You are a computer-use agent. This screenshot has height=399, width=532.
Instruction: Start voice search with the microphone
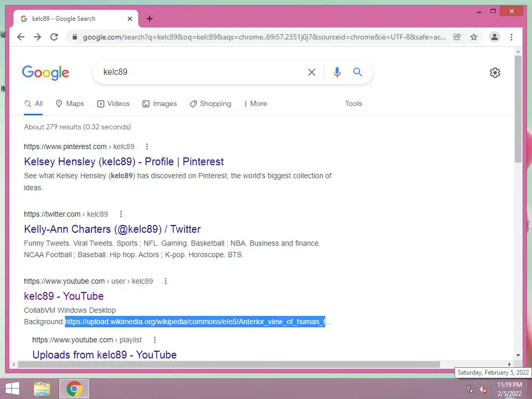click(337, 72)
